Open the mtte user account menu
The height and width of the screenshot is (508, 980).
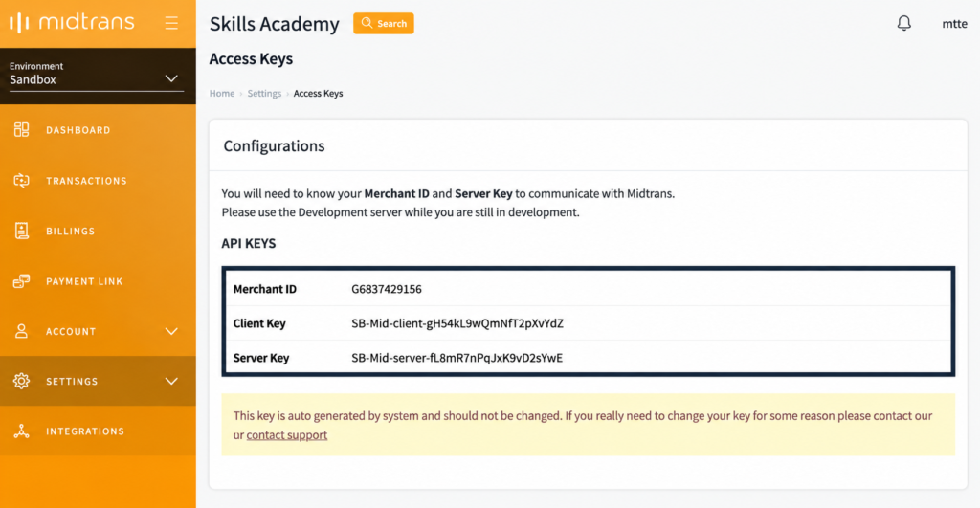(954, 24)
